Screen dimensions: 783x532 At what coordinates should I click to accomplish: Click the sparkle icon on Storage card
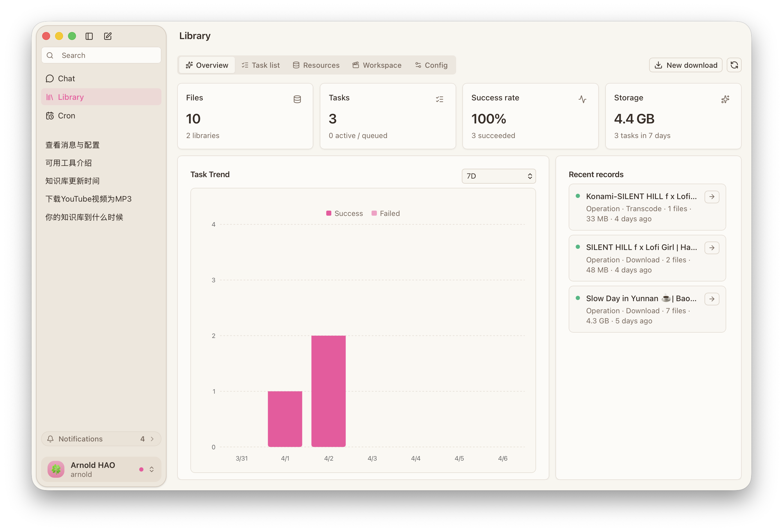pos(725,99)
